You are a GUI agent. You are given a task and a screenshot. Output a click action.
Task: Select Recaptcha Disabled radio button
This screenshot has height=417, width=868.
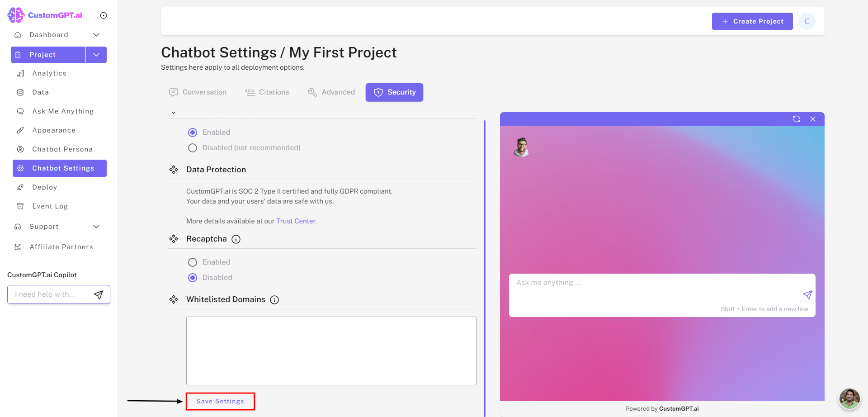pyautogui.click(x=193, y=278)
